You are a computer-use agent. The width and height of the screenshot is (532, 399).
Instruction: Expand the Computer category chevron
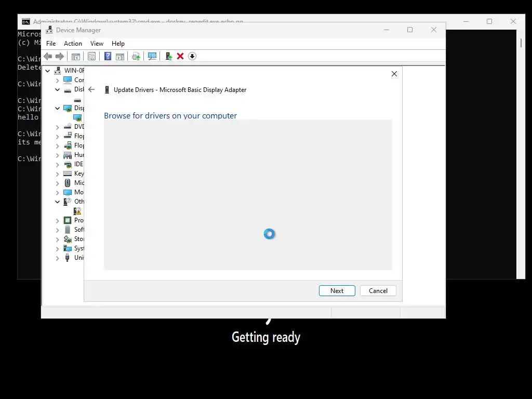57,81
